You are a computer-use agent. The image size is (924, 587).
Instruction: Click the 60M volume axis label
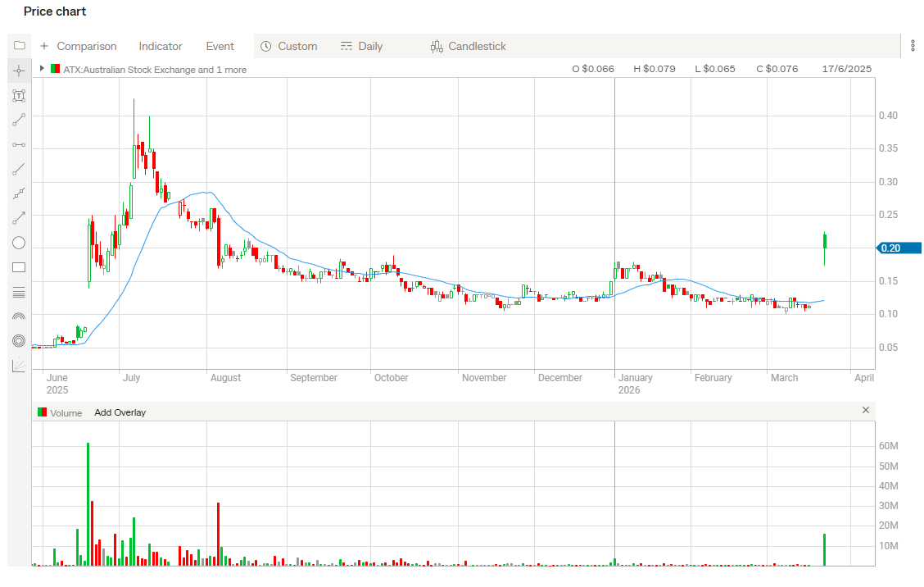tap(888, 446)
